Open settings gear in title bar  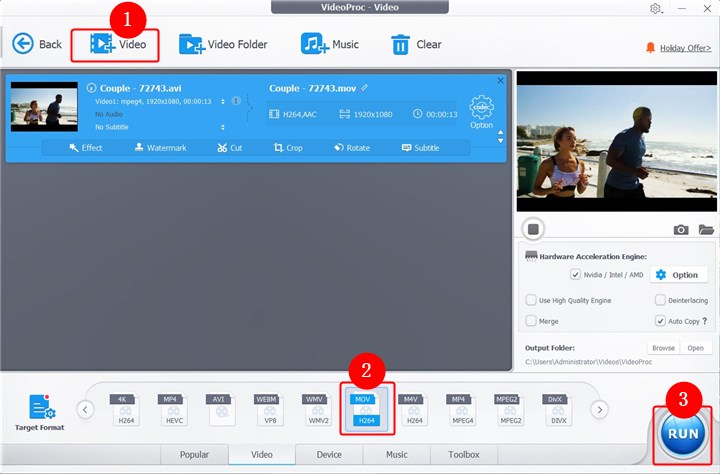[x=656, y=8]
